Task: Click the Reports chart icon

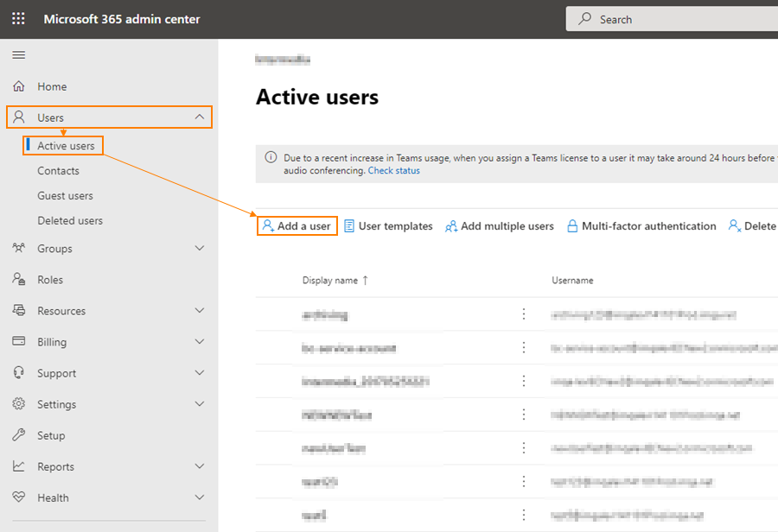Action: tap(19, 466)
